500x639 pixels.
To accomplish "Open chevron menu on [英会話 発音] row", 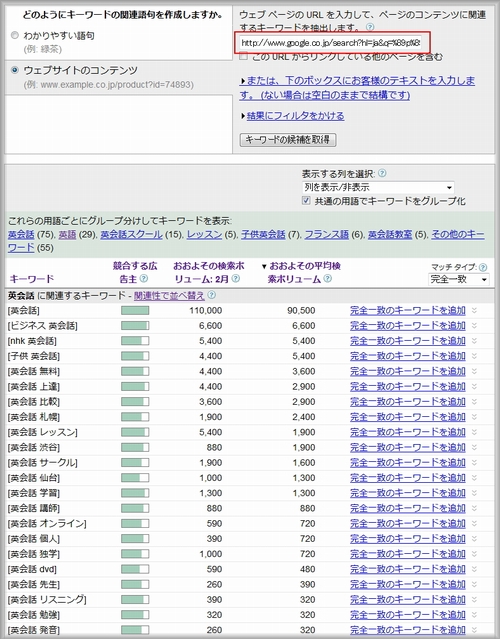I will point(474,630).
